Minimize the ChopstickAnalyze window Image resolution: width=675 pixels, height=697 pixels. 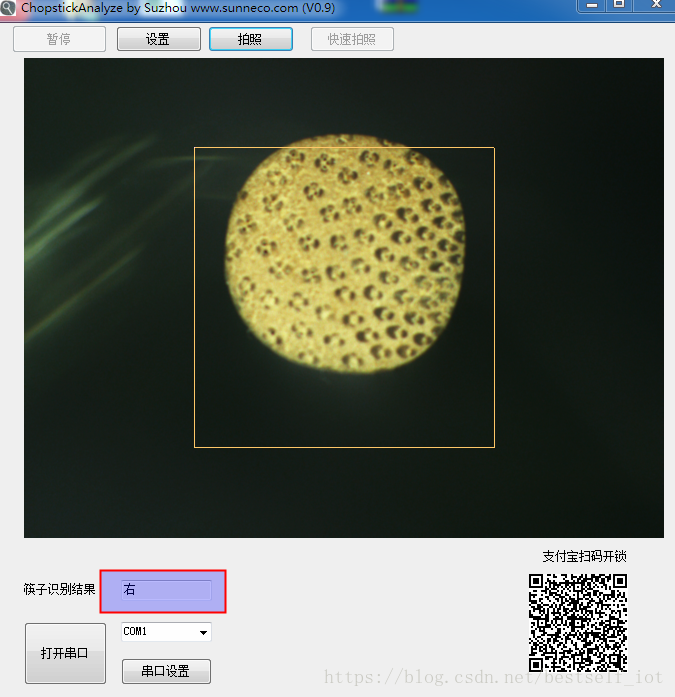click(x=591, y=5)
